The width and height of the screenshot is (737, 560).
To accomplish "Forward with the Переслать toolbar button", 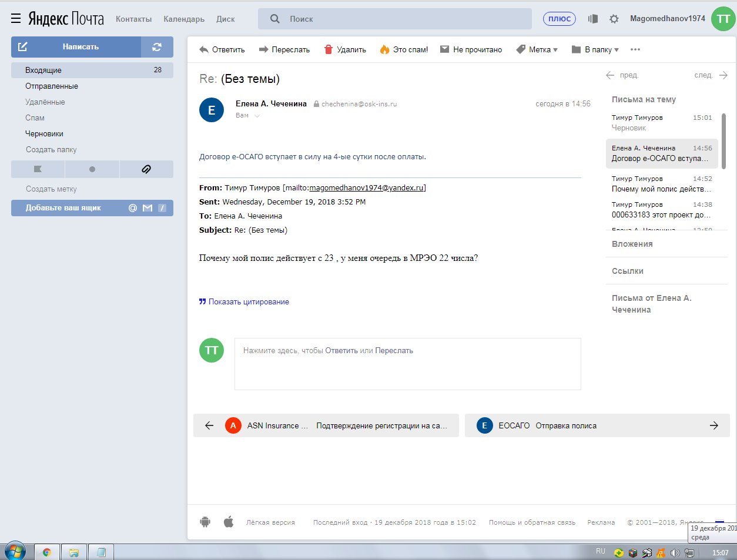I will [284, 49].
